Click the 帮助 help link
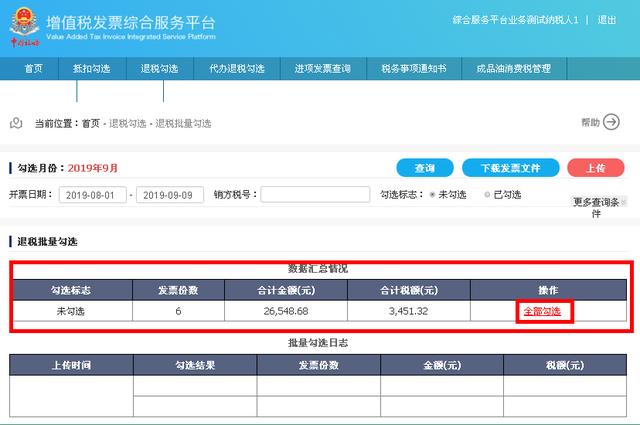The image size is (640, 425). 590,122
